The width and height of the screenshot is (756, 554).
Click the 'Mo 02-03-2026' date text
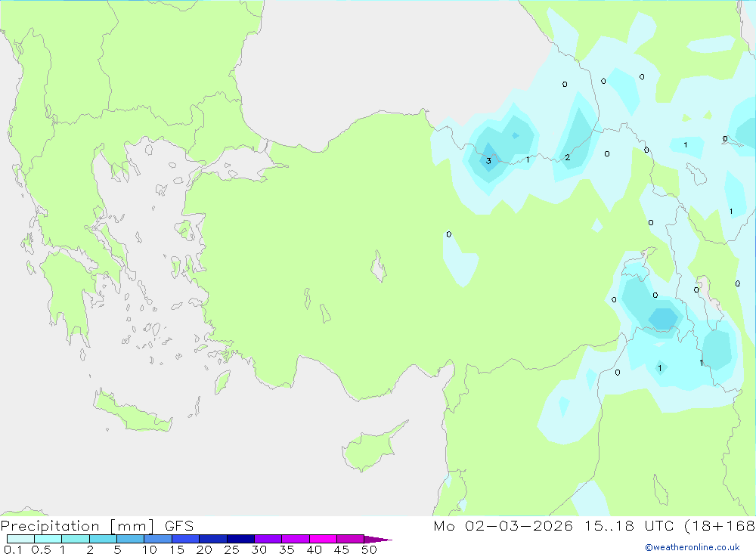[503, 526]
